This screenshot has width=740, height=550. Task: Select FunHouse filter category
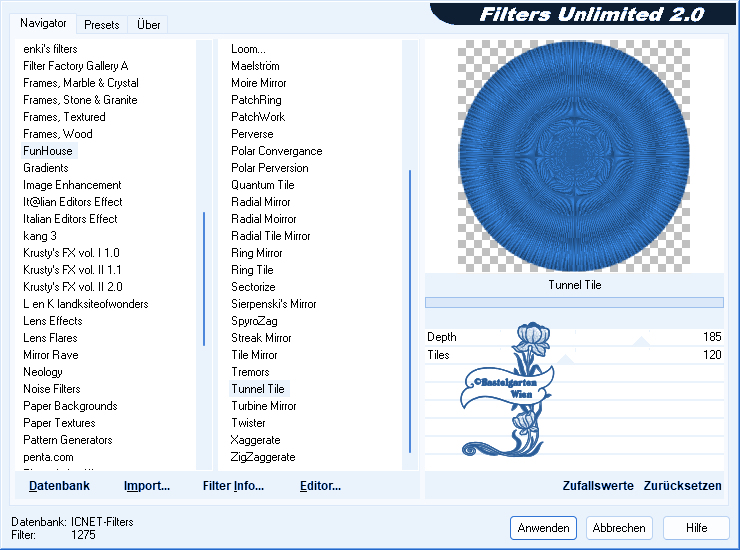coord(48,151)
